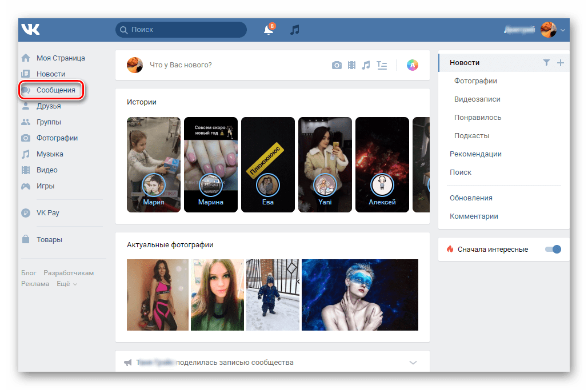
Task: Click the Актуальные фотографии heading
Action: pyautogui.click(x=170, y=244)
